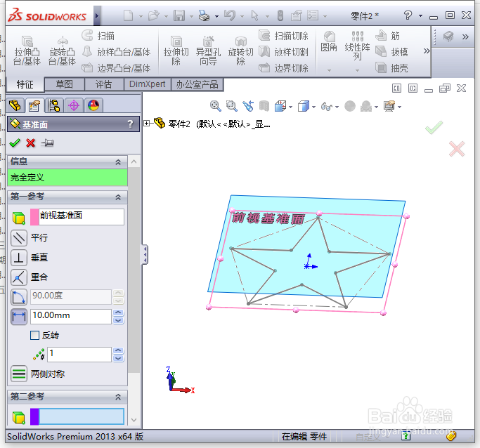Expand the 零件2 flyout feature tree
Viewport: 480px width, 448px height.
(147, 124)
